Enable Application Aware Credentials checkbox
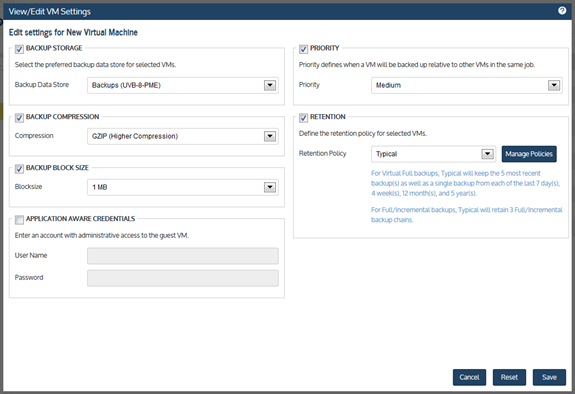 19,220
